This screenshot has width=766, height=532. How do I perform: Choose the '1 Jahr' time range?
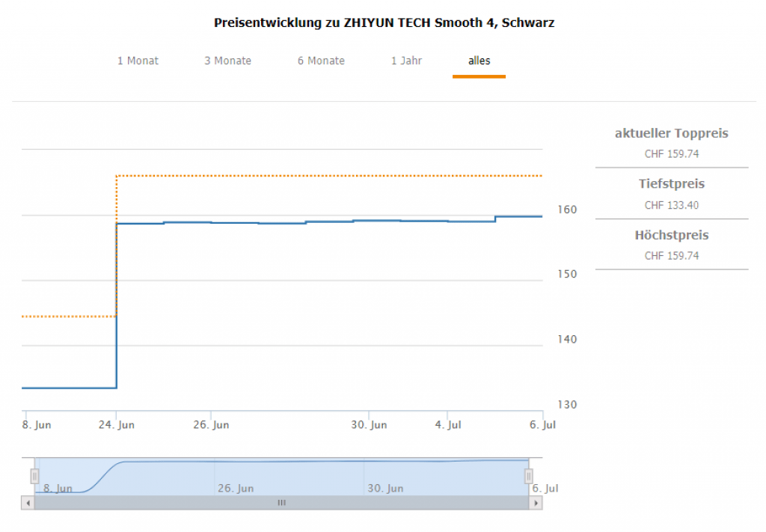[x=406, y=61]
